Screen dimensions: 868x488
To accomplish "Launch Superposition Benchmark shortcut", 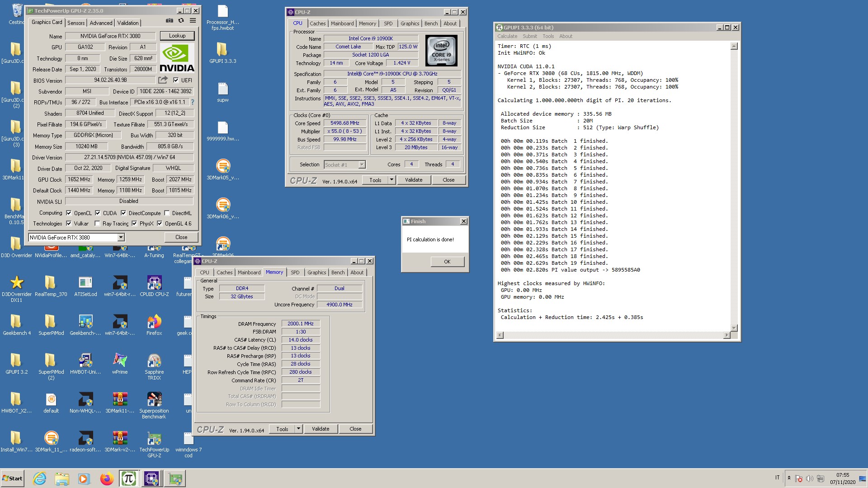I will (x=154, y=405).
